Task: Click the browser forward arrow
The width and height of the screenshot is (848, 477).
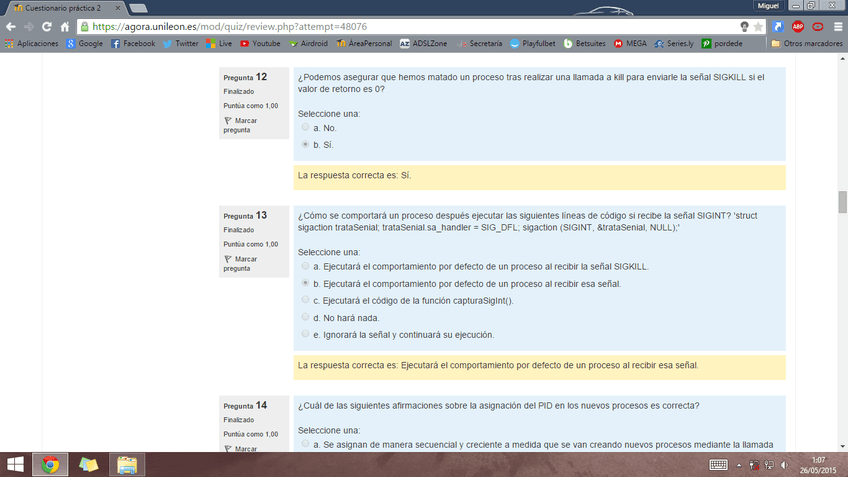Action: [29, 26]
